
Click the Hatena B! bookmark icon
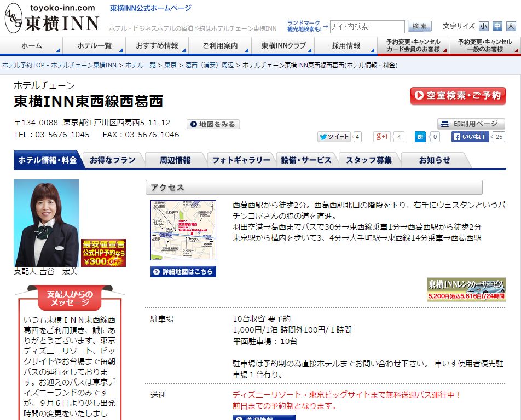point(420,137)
